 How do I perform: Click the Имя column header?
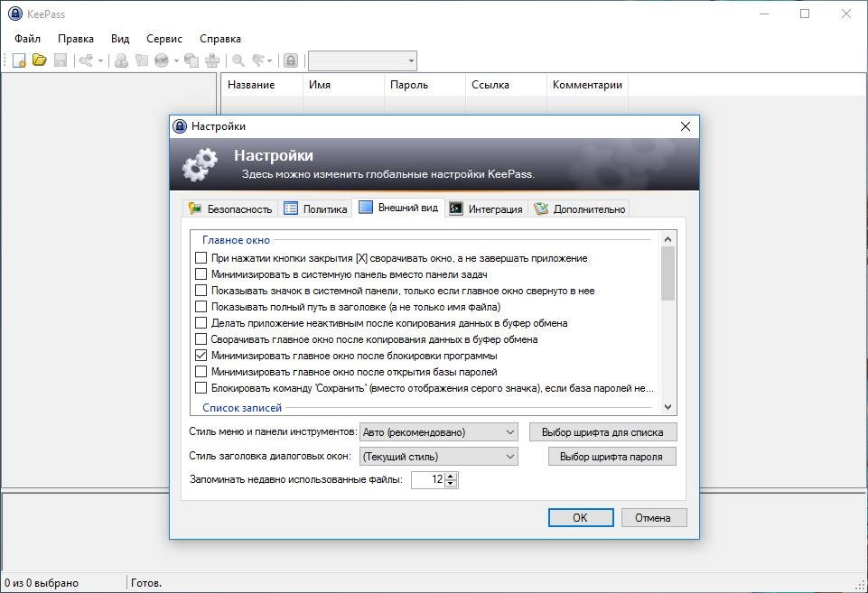[343, 85]
